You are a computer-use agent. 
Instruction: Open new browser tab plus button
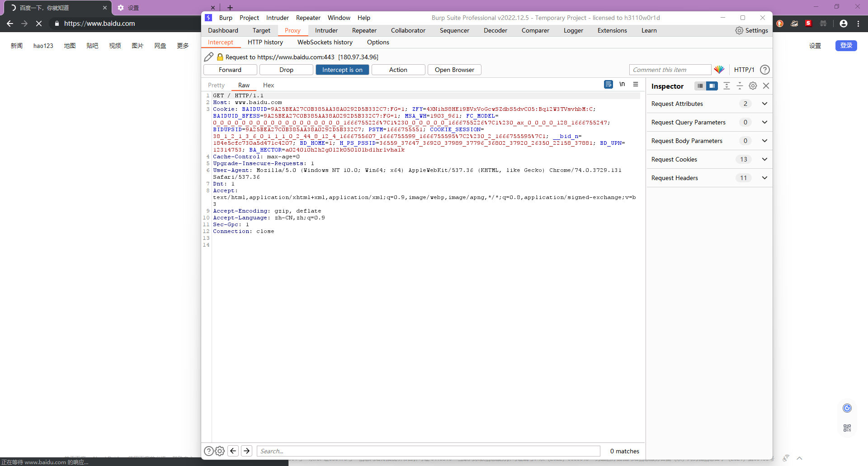tap(230, 8)
